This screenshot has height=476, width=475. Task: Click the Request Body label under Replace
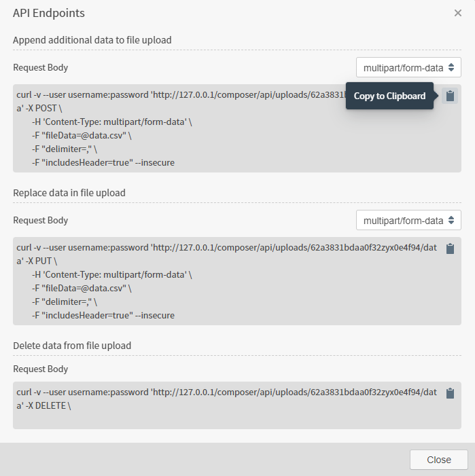coord(40,220)
